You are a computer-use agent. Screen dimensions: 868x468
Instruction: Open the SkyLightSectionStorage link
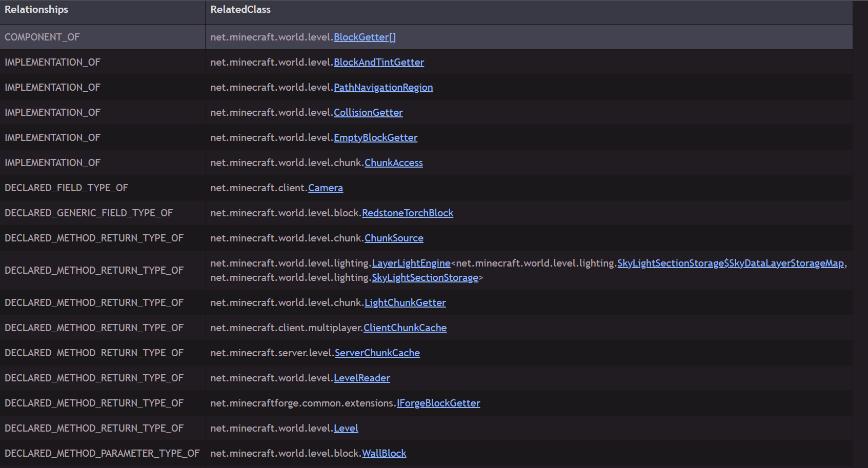coord(425,277)
